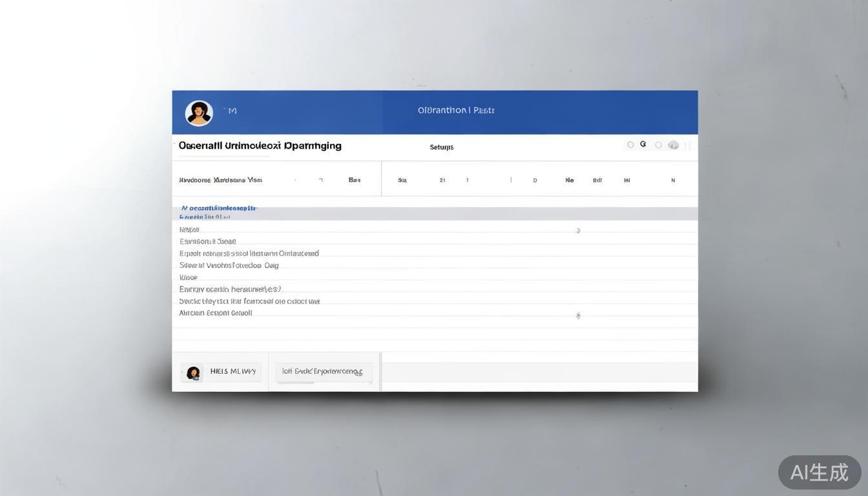Click the cloud icon in the top-right toolbar
The height and width of the screenshot is (496, 868).
point(673,145)
